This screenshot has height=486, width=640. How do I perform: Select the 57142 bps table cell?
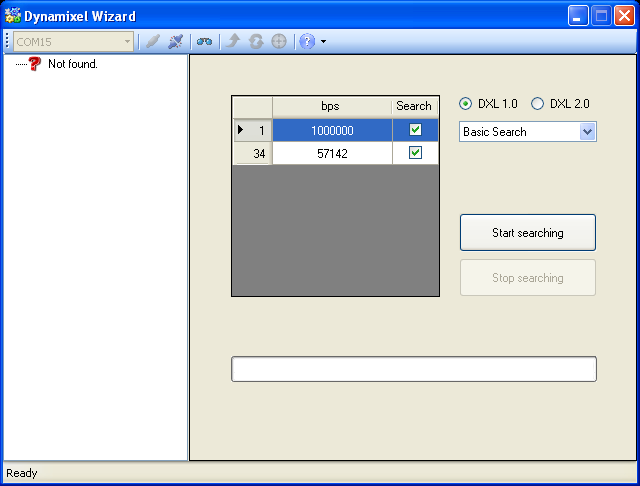click(x=331, y=154)
